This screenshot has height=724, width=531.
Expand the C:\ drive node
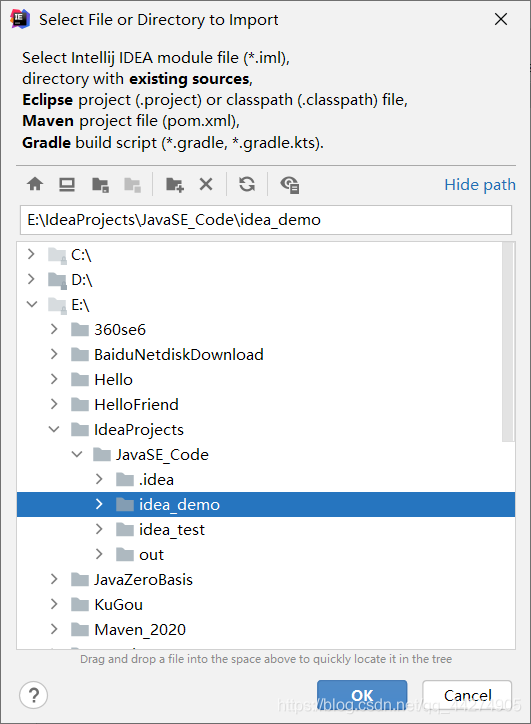point(31,254)
